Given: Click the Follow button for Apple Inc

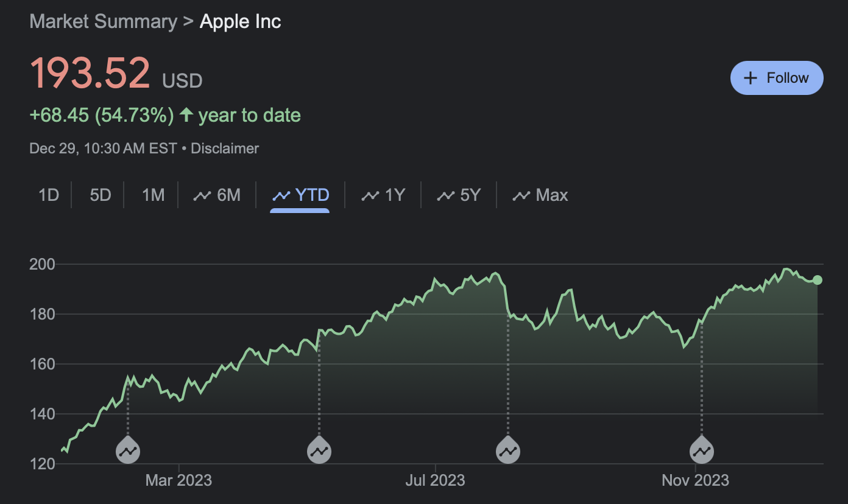Looking at the screenshot, I should (777, 78).
